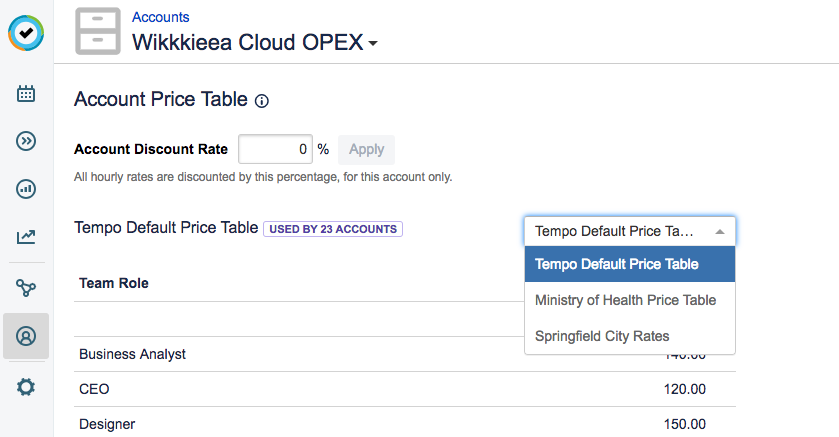Select the Business Analyst role row

(x=133, y=354)
